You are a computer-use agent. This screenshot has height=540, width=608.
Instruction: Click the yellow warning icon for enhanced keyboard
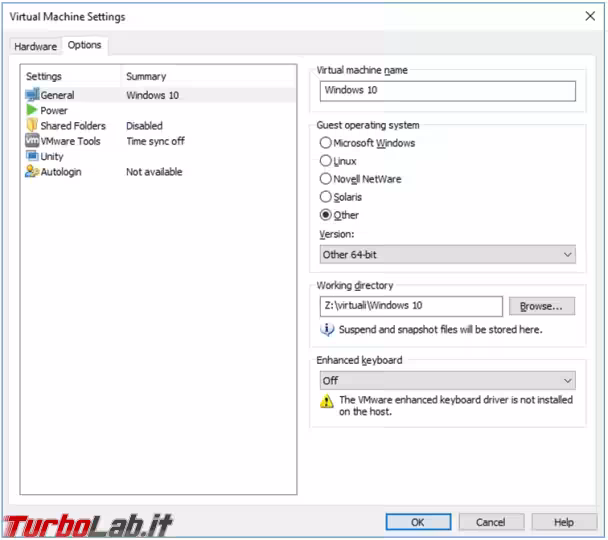coord(327,402)
